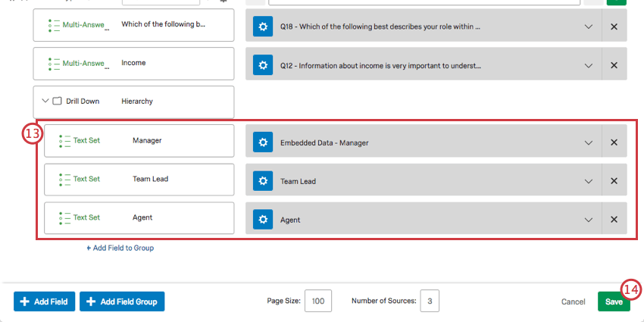The image size is (644, 322).
Task: Select the Team Lead field name
Action: click(x=150, y=179)
